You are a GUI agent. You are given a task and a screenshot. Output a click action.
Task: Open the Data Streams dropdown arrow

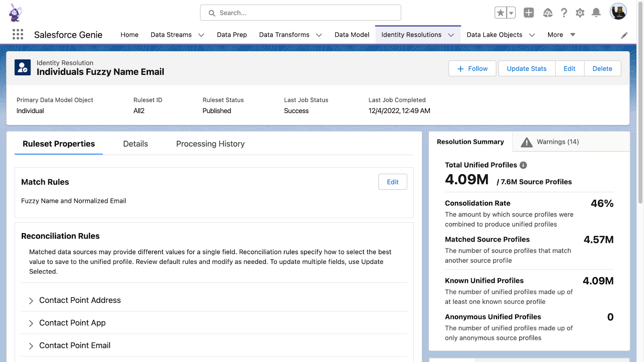[201, 35]
